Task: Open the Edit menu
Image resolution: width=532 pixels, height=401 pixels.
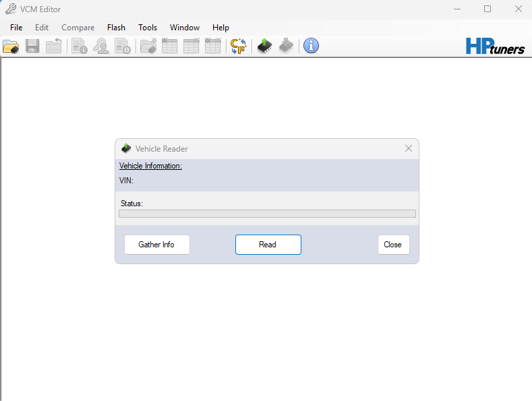Action: [42, 28]
